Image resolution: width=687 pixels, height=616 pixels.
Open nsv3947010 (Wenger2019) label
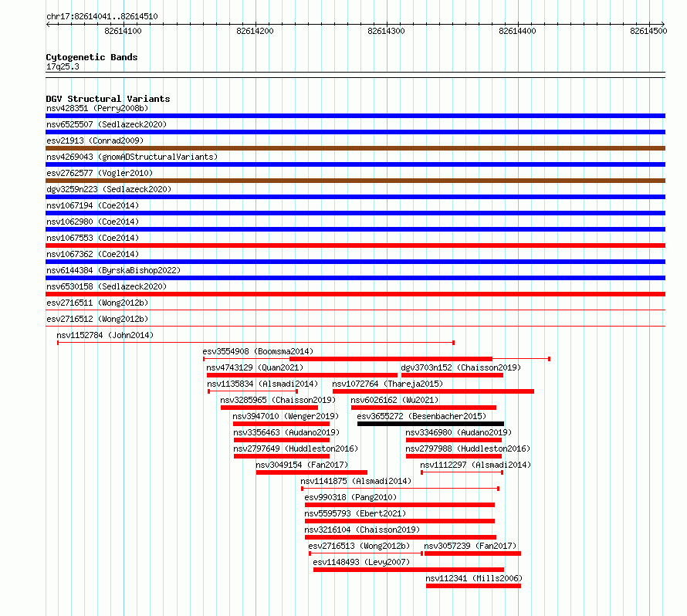(286, 416)
